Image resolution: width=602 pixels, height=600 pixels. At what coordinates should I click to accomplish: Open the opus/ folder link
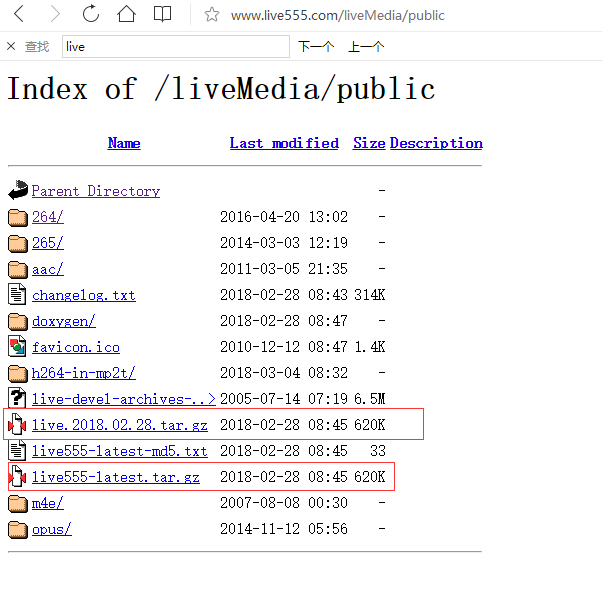[52, 529]
